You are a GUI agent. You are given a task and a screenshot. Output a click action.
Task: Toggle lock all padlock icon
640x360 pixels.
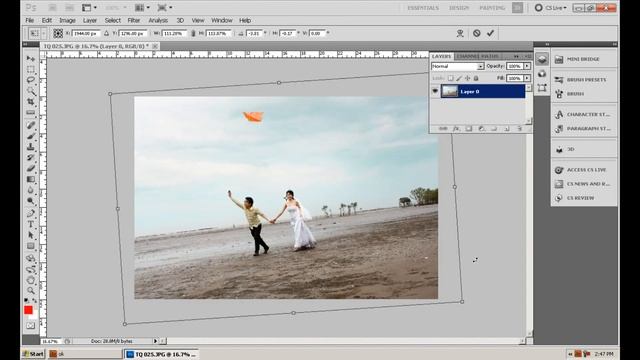click(476, 78)
